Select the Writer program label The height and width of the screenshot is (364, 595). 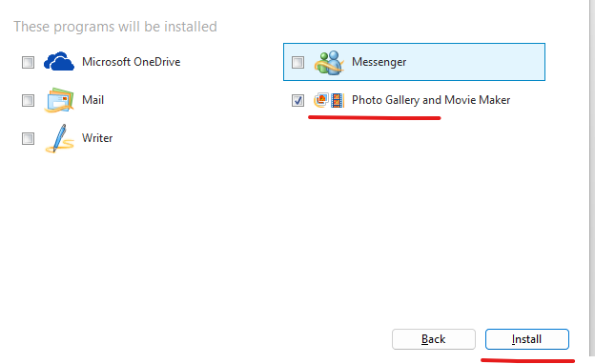pos(97,138)
